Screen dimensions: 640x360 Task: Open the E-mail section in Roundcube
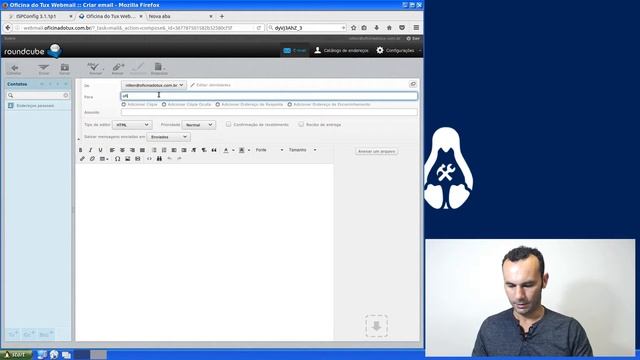295,50
